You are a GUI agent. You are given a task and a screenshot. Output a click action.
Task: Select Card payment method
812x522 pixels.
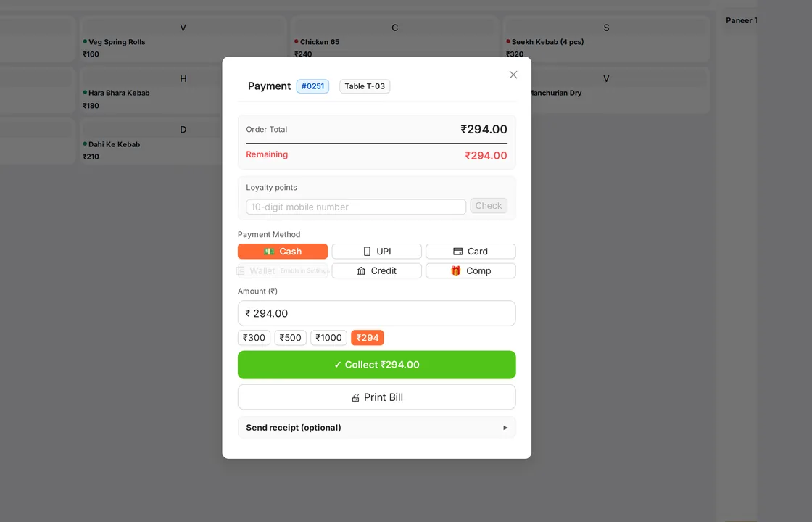coord(471,251)
